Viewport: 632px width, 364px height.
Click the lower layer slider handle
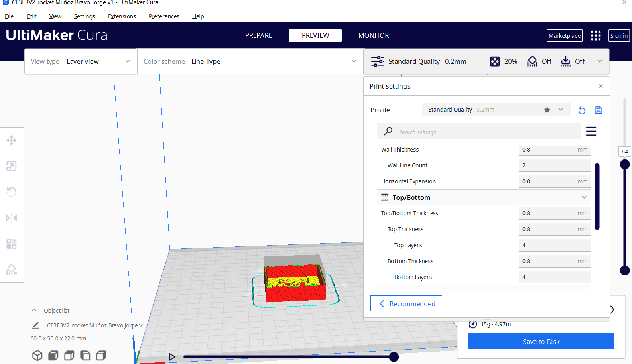625,271
